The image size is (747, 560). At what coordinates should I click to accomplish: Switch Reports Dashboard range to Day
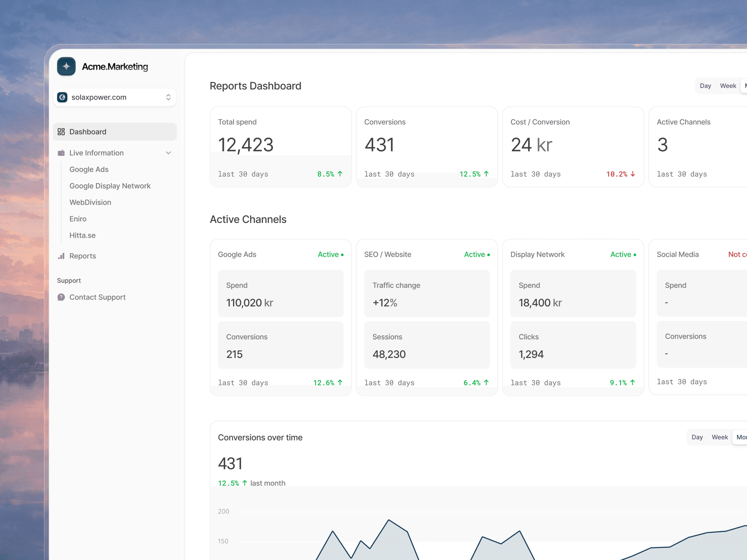(x=705, y=86)
